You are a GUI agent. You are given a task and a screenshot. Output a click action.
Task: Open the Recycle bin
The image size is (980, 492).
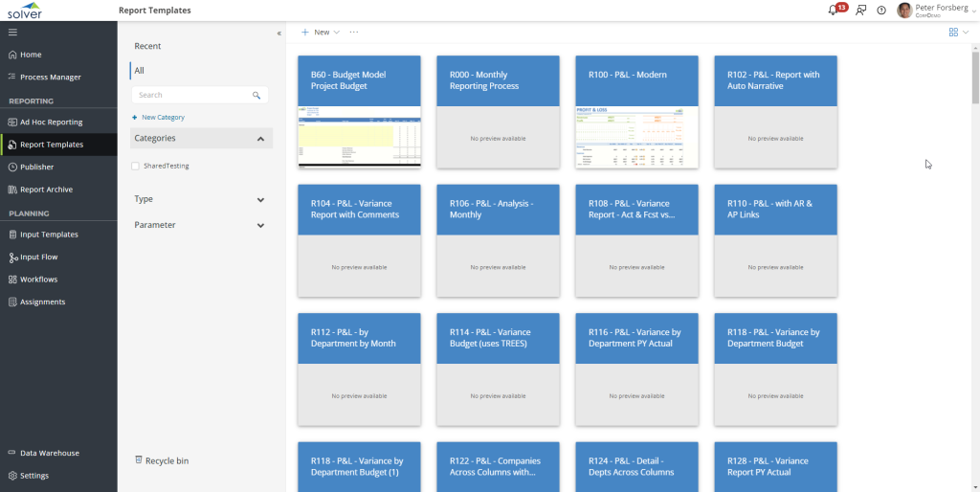(161, 460)
